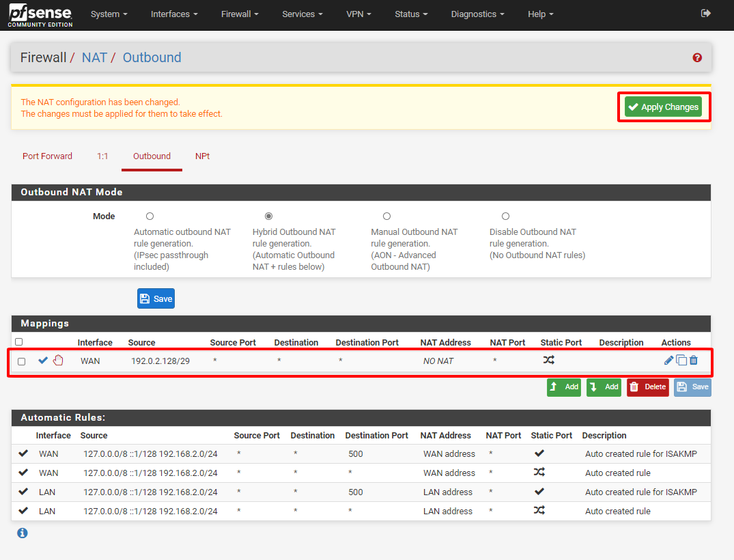This screenshot has height=560, width=734.
Task: Toggle the select-all checkbox in Mappings header
Action: pos(18,342)
